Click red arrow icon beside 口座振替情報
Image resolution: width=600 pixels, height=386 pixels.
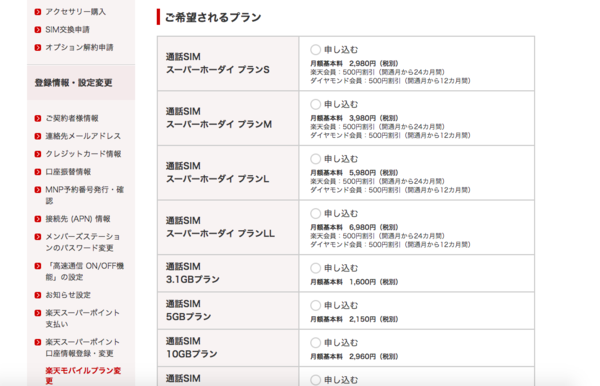pyautogui.click(x=38, y=172)
